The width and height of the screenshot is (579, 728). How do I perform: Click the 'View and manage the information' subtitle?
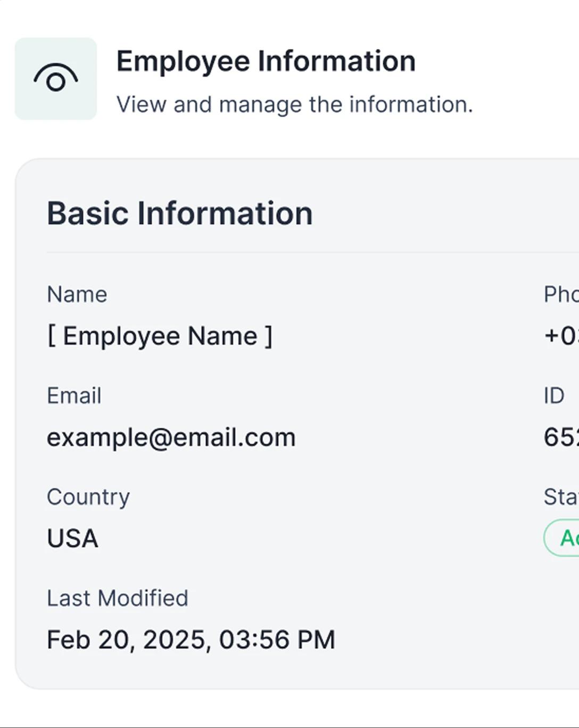pyautogui.click(x=294, y=104)
